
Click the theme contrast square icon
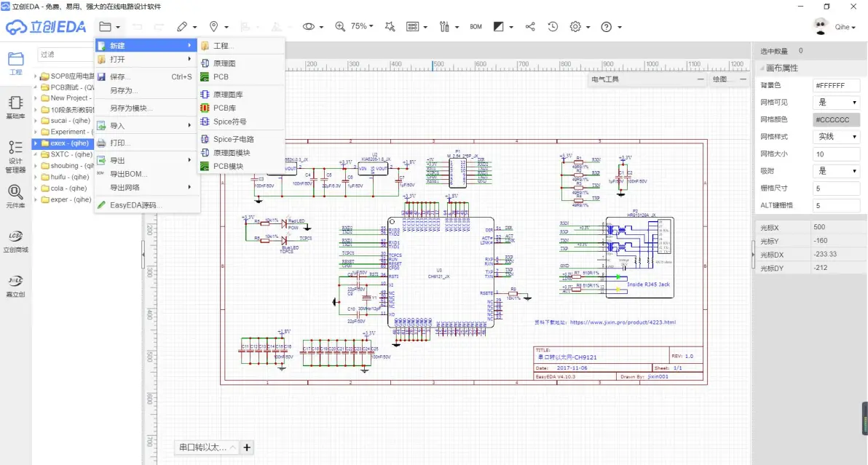[x=498, y=26]
